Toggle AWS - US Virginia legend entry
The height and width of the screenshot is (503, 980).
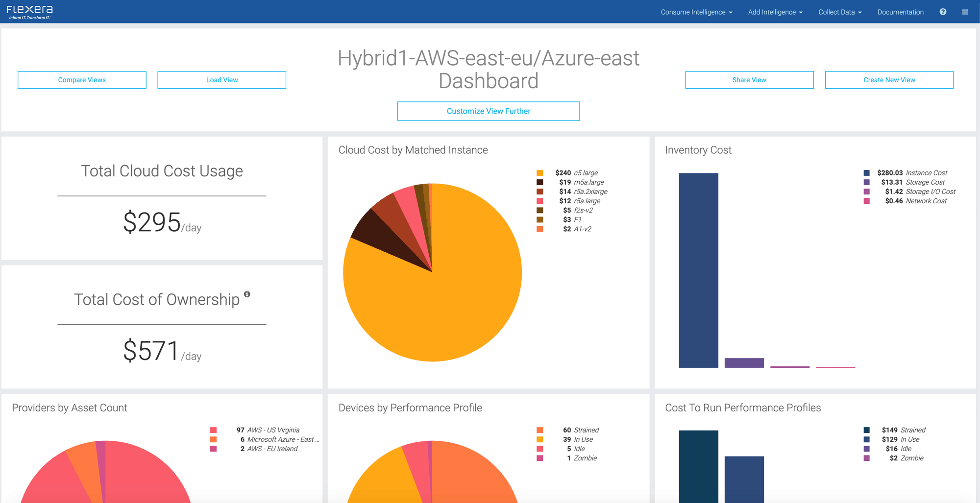tap(273, 430)
